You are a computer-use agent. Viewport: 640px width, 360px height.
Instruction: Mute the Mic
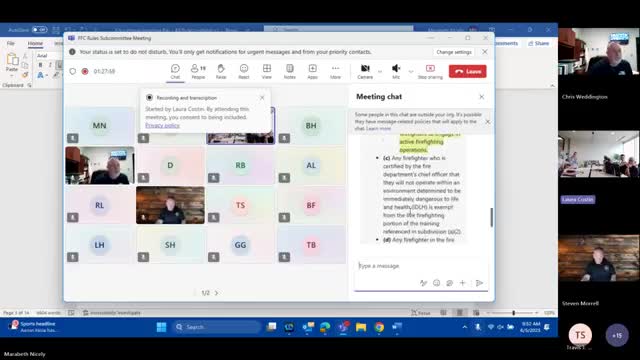pyautogui.click(x=396, y=71)
